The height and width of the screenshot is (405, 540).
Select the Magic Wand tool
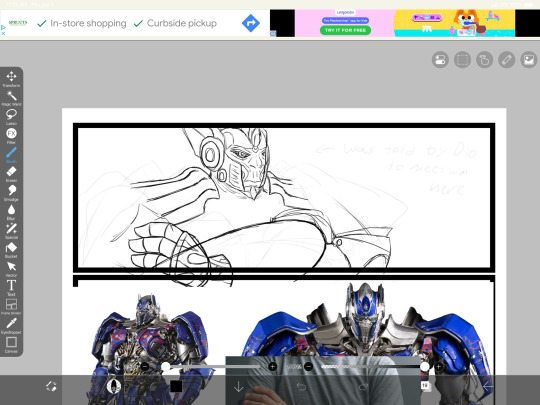(x=11, y=98)
